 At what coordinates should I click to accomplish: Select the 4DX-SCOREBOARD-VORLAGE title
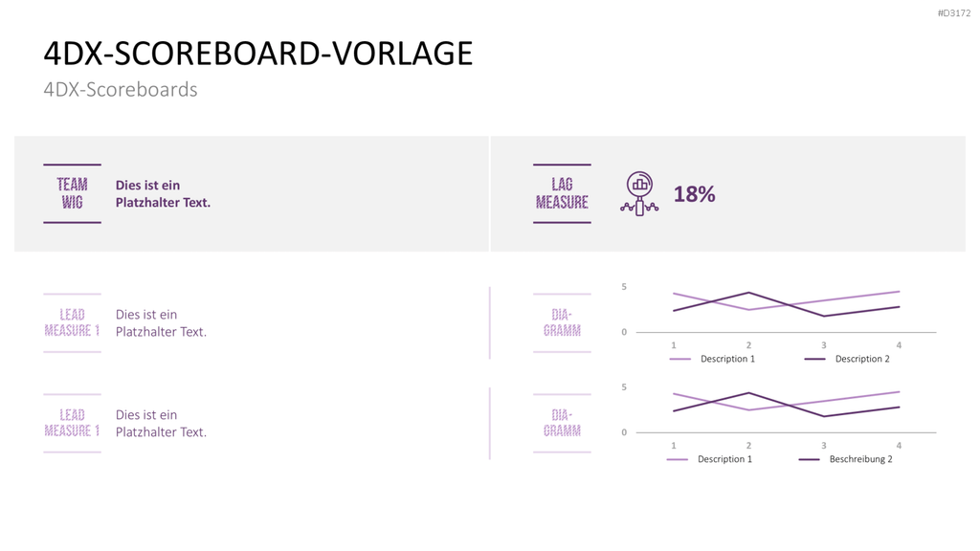click(x=258, y=54)
